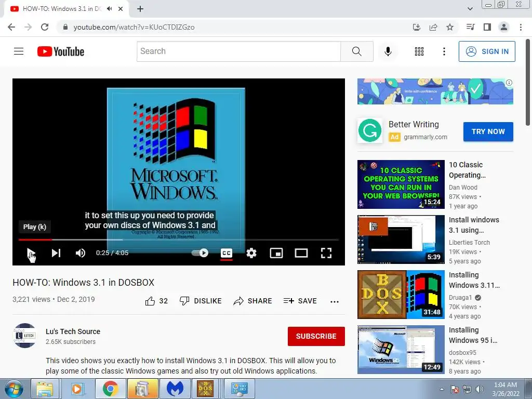Open DOSBox from taskbar
Image resolution: width=532 pixels, height=399 pixels.
205,389
